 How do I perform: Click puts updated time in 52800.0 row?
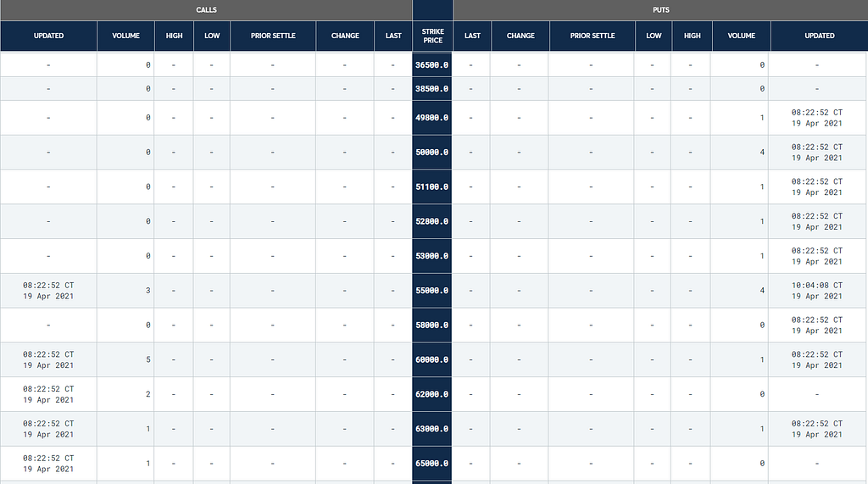(817, 221)
